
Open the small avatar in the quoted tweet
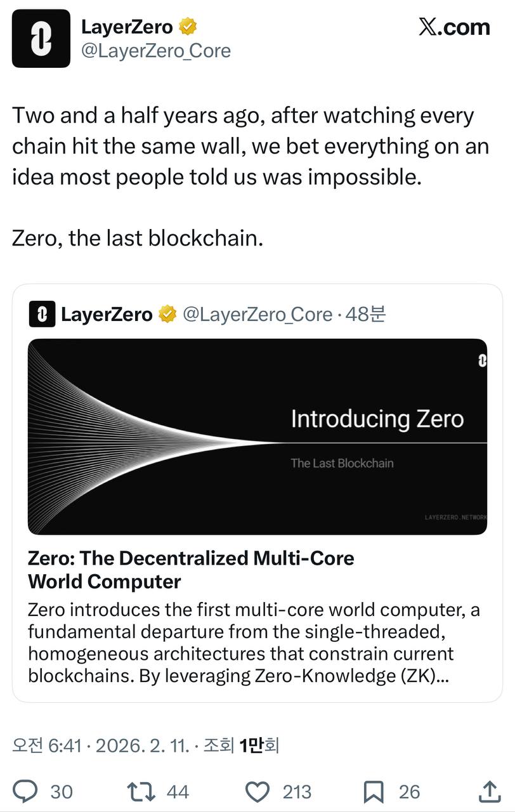pyautogui.click(x=42, y=315)
